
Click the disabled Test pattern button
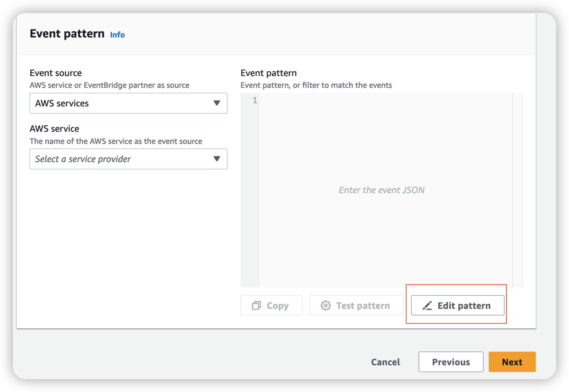point(356,305)
